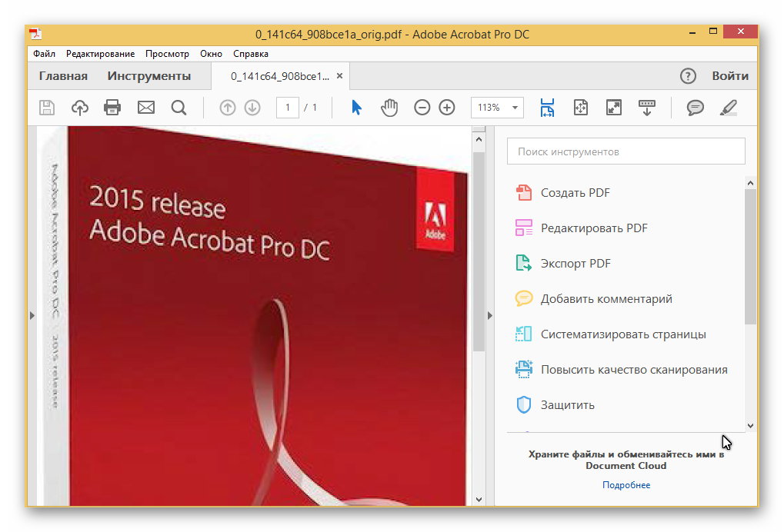Open the search magnifier tool

click(x=179, y=108)
